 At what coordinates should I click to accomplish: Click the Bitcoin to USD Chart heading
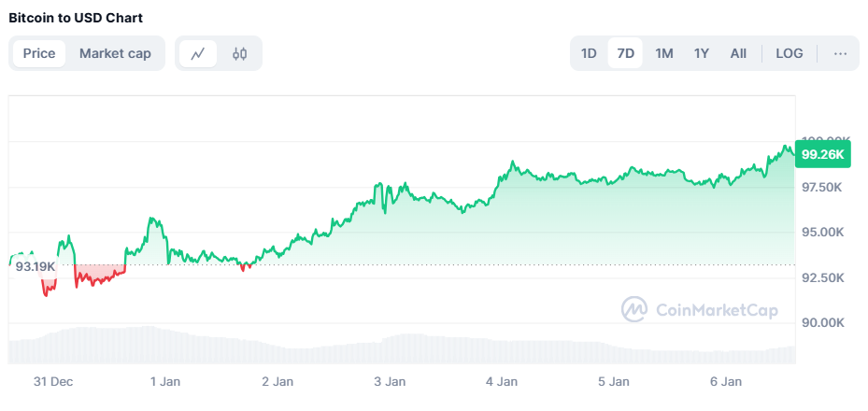pyautogui.click(x=76, y=18)
